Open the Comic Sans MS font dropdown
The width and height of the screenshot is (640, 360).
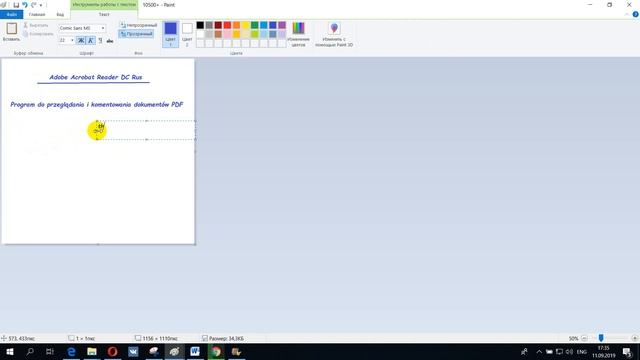click(x=103, y=28)
